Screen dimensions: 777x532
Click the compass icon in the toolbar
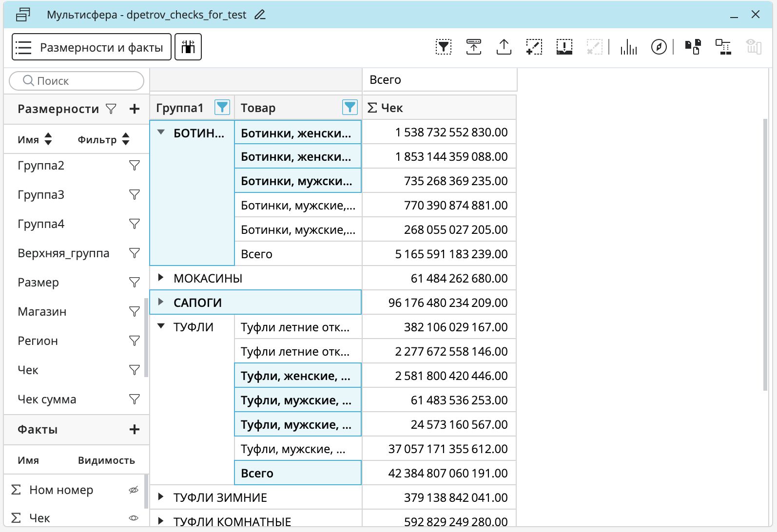point(659,47)
